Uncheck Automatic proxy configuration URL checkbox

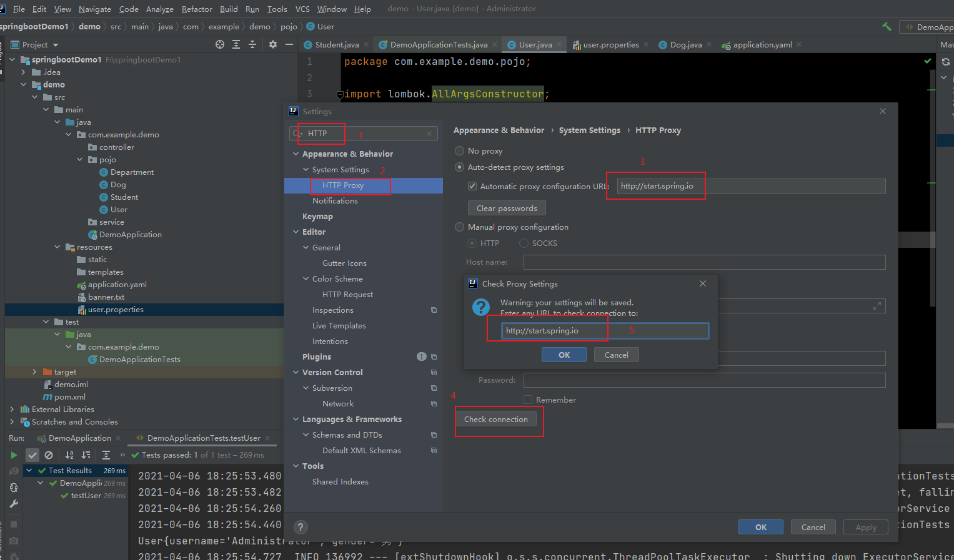472,186
